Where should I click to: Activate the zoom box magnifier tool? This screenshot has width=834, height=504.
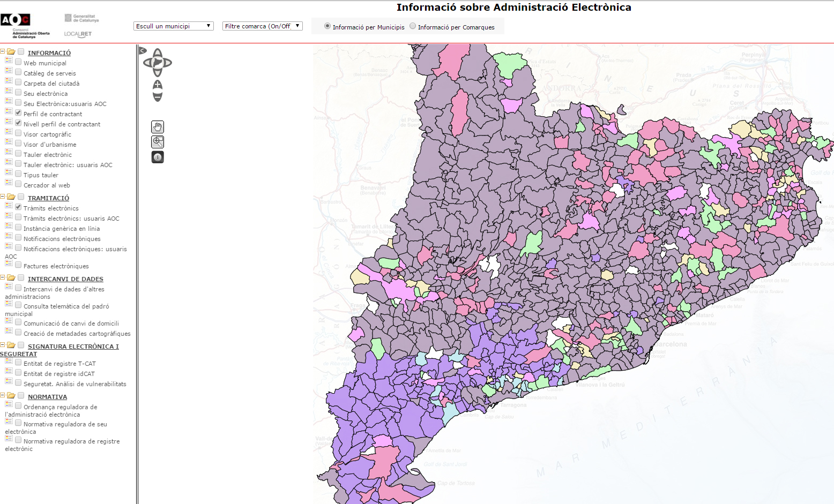tap(158, 142)
